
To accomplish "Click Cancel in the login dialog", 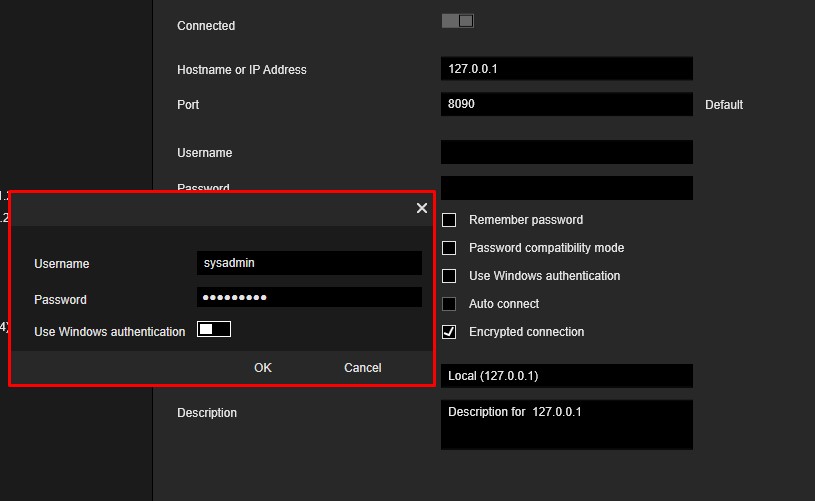I will tap(362, 367).
